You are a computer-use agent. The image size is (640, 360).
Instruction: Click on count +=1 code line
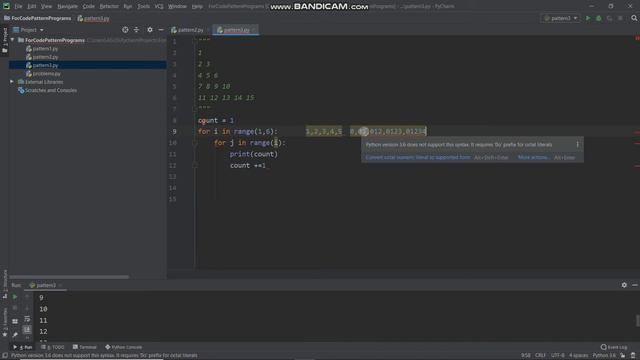[248, 165]
